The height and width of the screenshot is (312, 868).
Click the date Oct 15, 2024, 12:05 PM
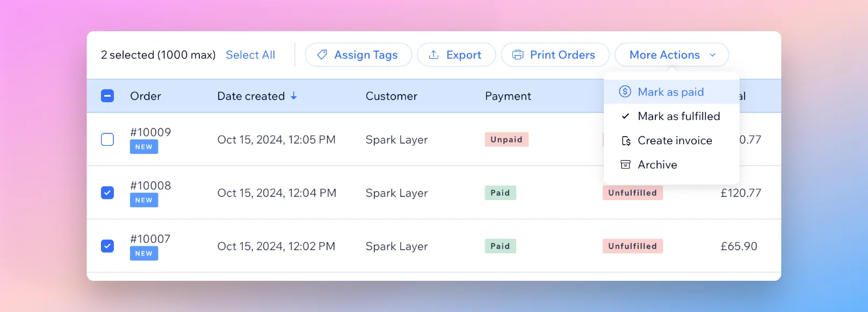click(276, 140)
